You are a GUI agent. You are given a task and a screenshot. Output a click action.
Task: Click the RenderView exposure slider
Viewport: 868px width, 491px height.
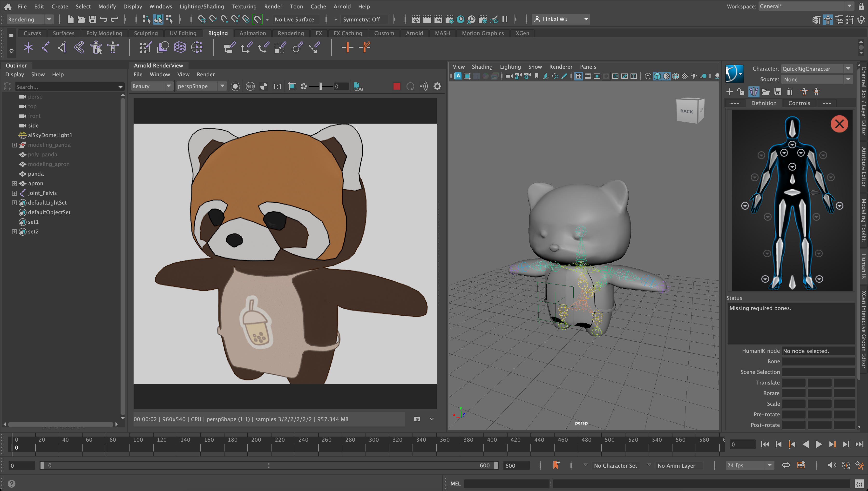click(320, 86)
